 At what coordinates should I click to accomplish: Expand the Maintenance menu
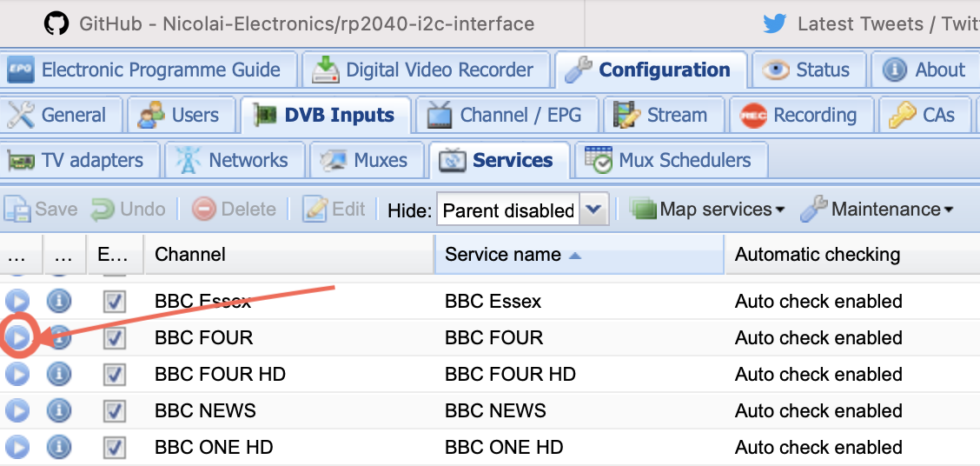(x=877, y=210)
